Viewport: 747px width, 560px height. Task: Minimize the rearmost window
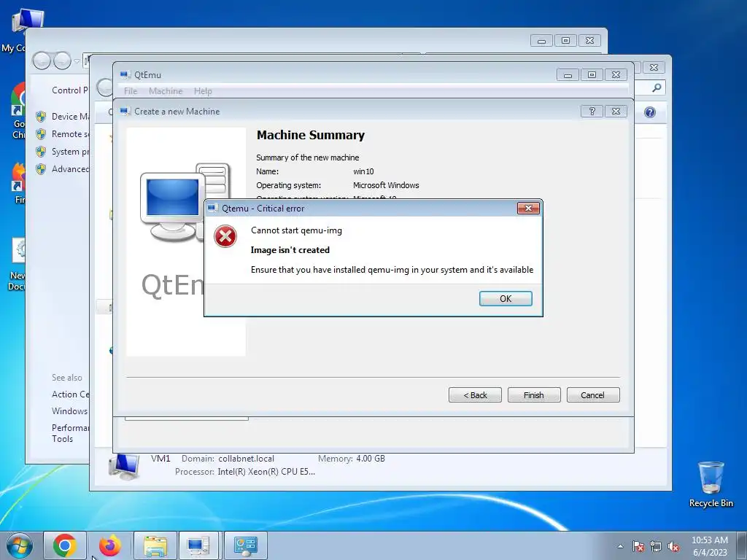pos(541,41)
